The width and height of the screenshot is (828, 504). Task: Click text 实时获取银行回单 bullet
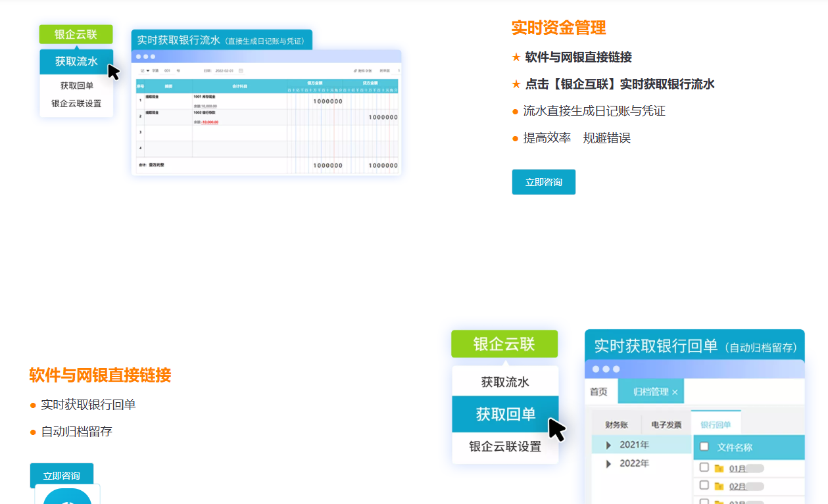pos(88,405)
